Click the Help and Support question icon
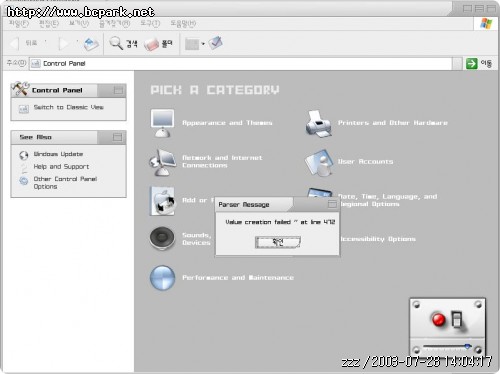500x374 pixels. tap(24, 168)
